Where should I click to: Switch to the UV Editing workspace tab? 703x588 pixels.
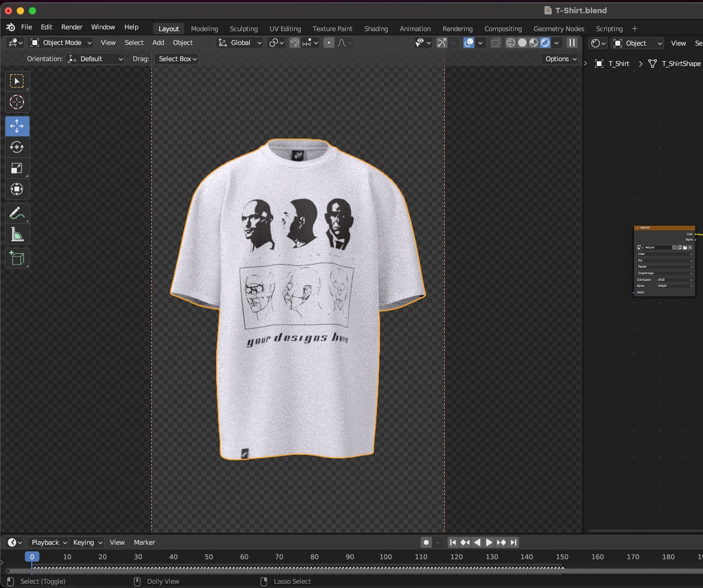(285, 28)
